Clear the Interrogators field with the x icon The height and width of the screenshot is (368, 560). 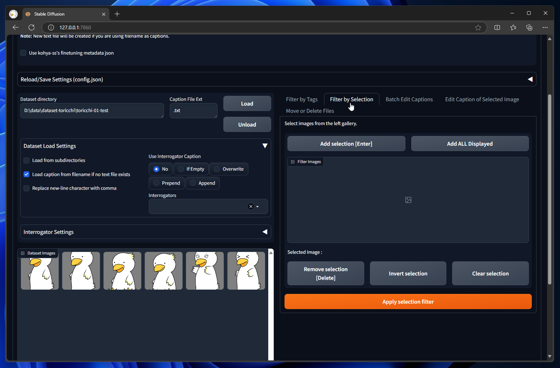(251, 207)
